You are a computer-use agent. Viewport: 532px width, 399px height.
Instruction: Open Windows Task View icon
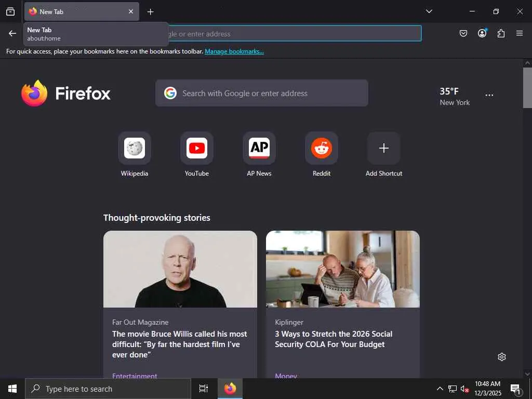(203, 389)
